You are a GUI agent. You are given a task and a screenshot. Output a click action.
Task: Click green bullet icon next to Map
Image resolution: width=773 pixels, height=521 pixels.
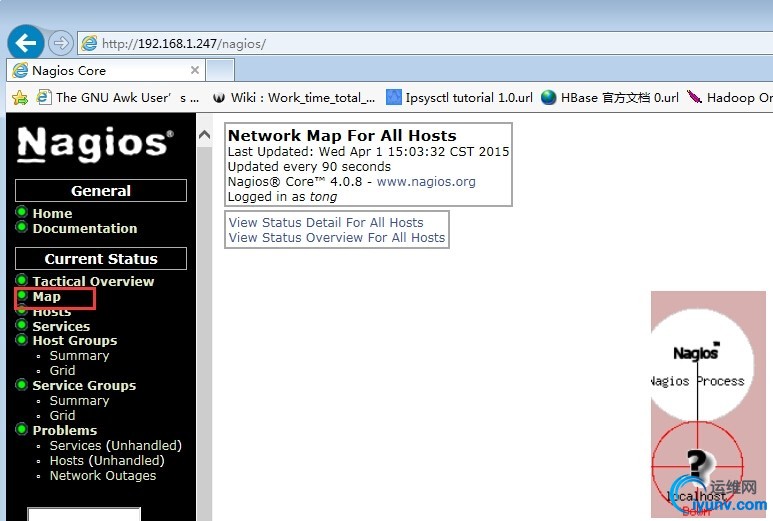point(21,295)
